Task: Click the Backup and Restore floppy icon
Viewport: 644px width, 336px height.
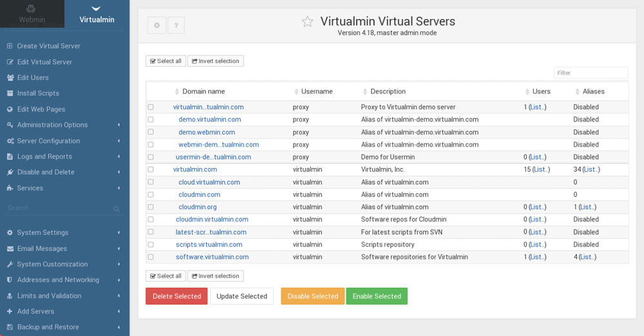Action: click(10, 327)
